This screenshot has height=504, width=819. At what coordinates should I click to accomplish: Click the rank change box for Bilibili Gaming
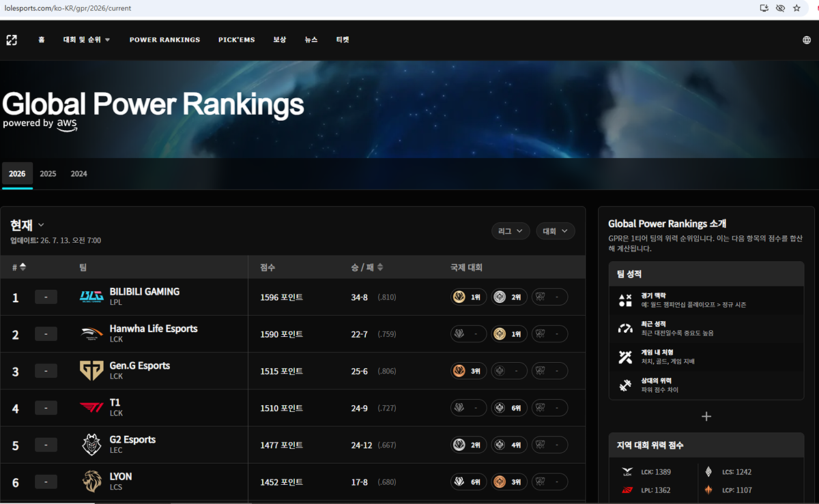point(46,297)
